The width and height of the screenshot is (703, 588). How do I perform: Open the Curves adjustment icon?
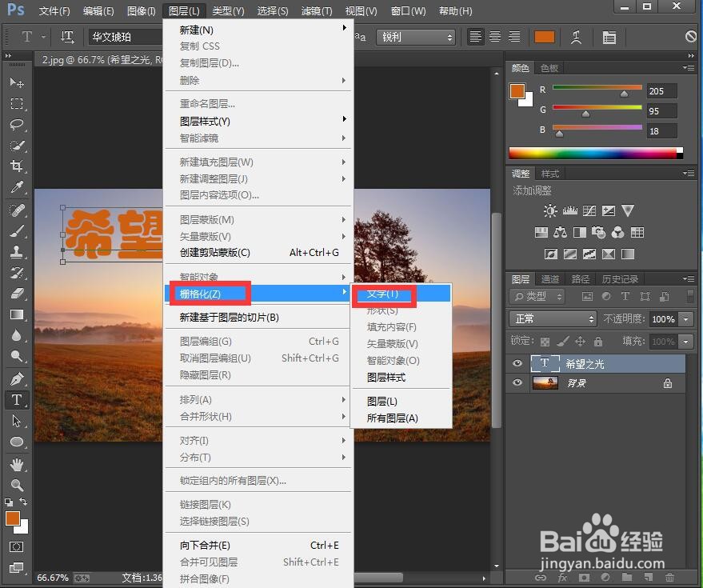coord(589,210)
